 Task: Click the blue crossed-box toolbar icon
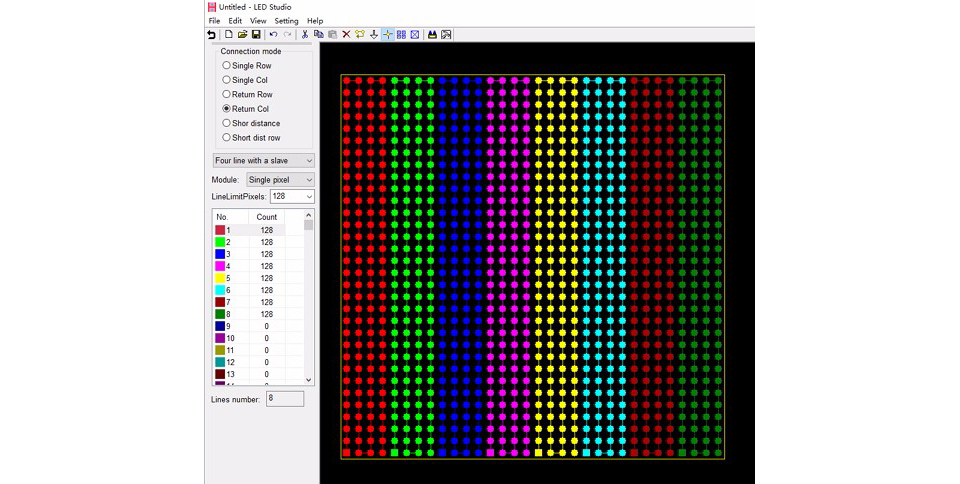(415, 35)
